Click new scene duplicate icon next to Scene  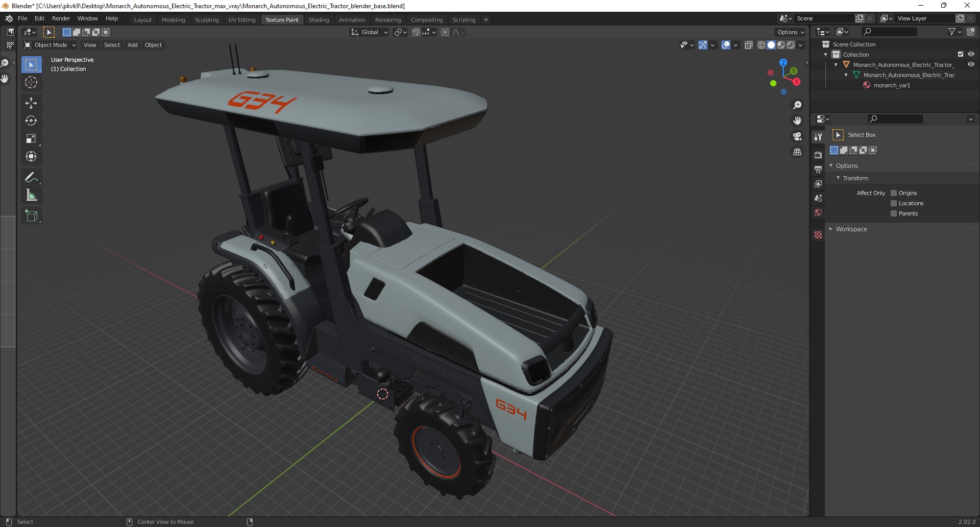pos(860,18)
